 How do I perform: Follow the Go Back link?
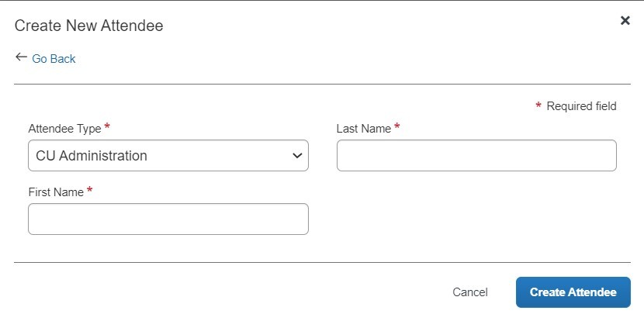click(54, 59)
